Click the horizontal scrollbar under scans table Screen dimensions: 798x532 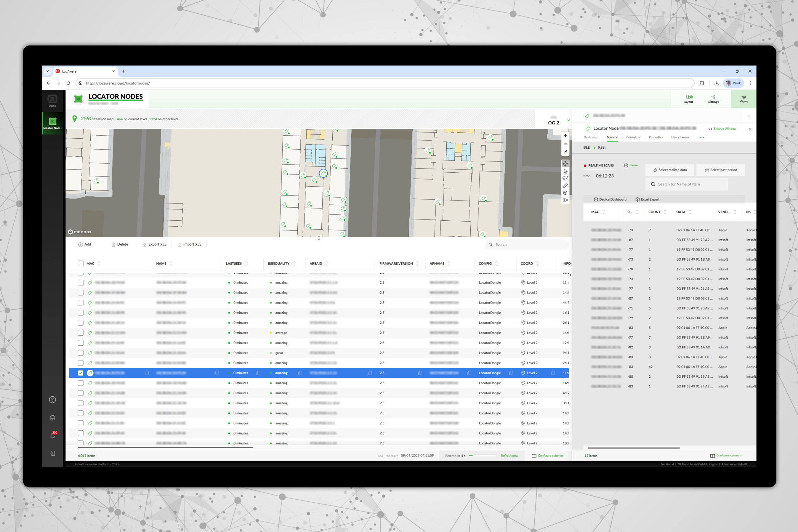pyautogui.click(x=633, y=448)
